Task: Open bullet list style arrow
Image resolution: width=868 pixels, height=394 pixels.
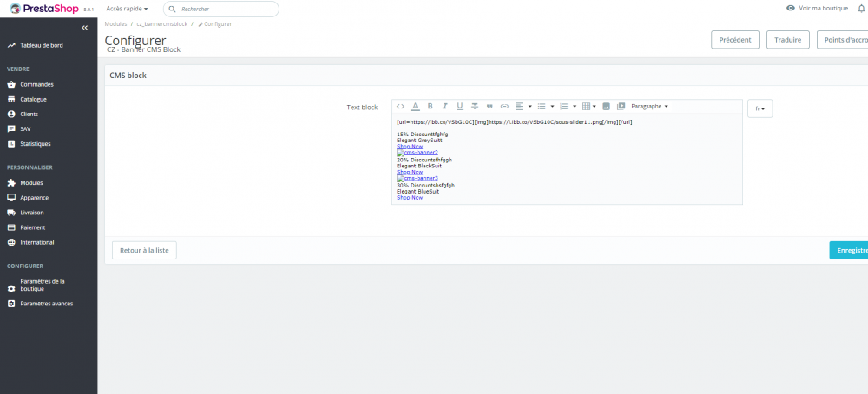Action: 552,106
